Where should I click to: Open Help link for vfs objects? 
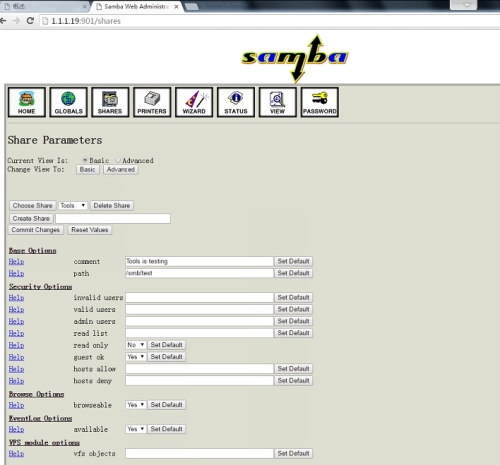pos(16,454)
